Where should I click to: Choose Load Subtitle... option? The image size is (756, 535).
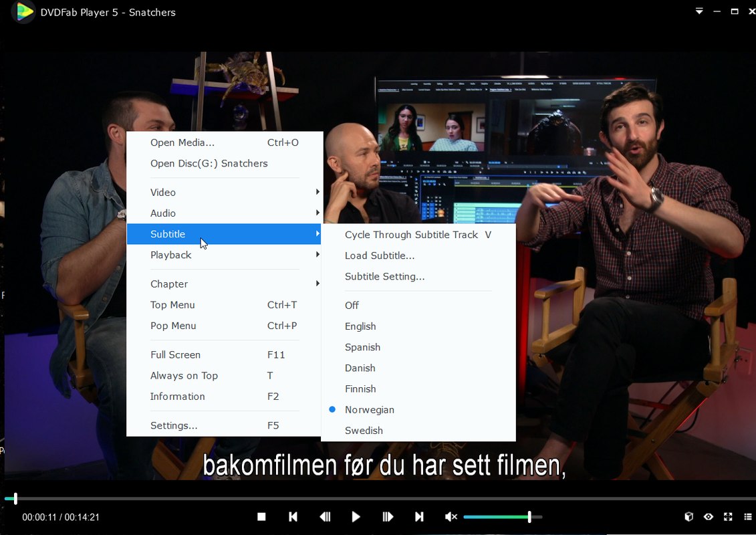click(x=418, y=255)
